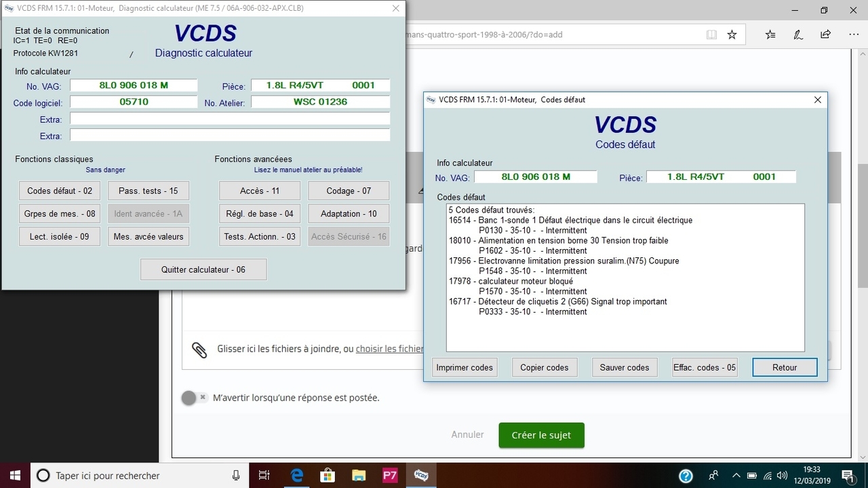Click the Add notes pen icon
Viewport: 868px width, 488px height.
tap(798, 35)
